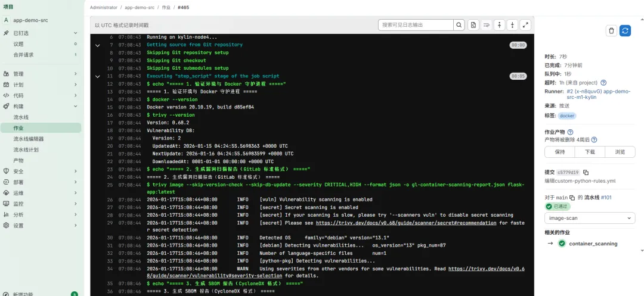Open 合并请求 in sidebar
The height and width of the screenshot is (296, 644).
[x=23, y=55]
